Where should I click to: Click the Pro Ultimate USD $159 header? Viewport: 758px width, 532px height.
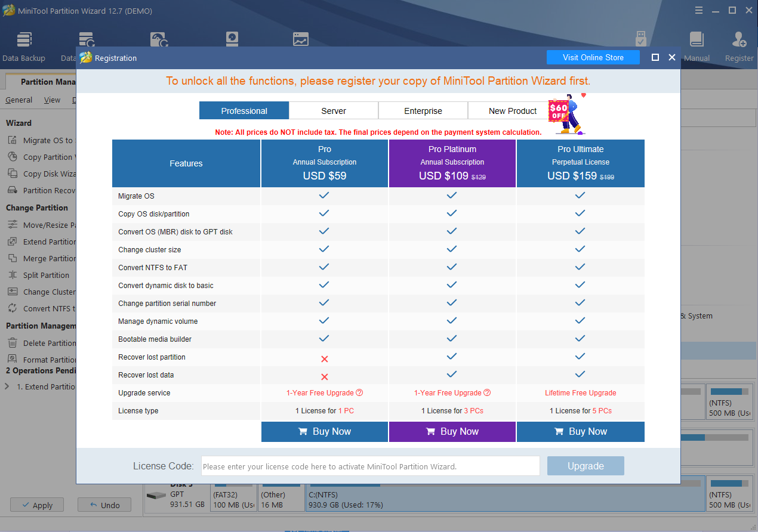581,163
